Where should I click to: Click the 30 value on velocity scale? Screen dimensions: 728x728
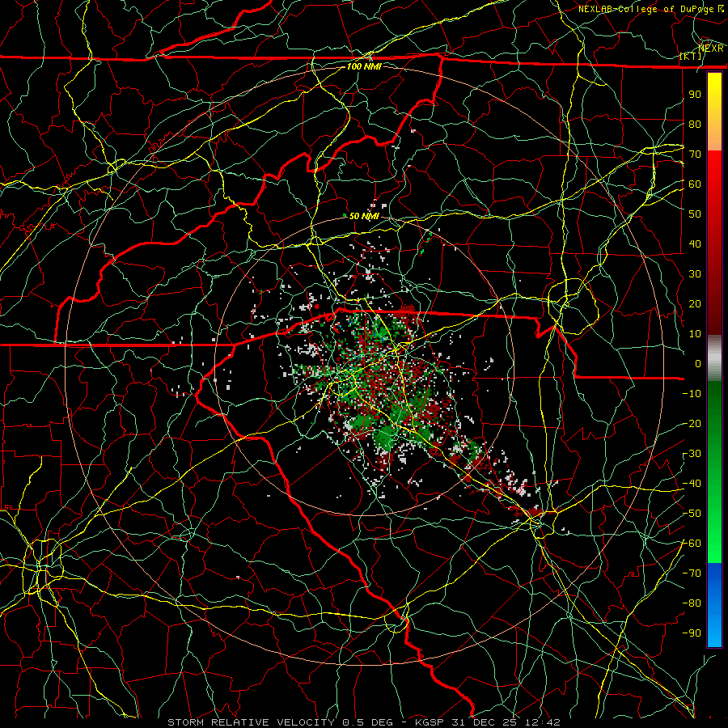click(695, 274)
